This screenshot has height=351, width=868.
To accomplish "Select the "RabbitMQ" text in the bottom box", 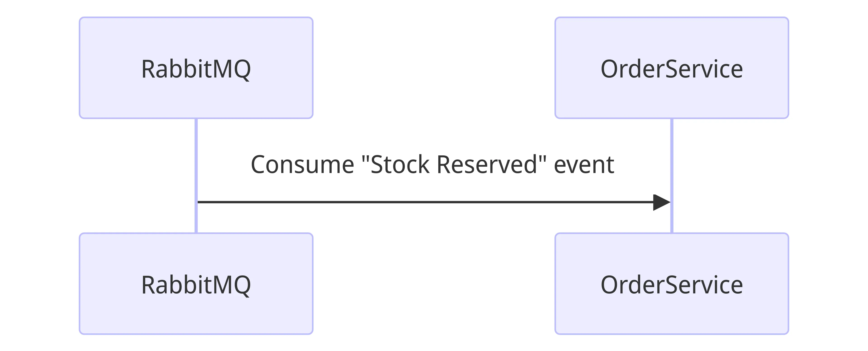I will (196, 285).
